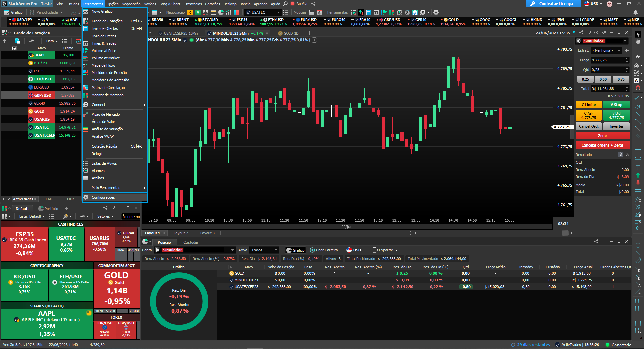Viewport: 644px width, 349px height.
Task: Open the USATEC asset dropdown
Action: click(263, 12)
